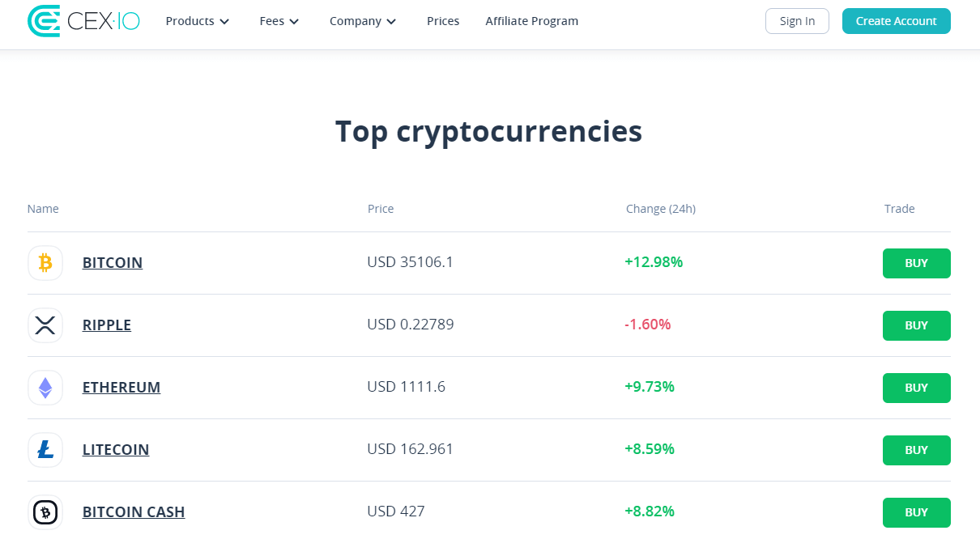Click the Bitcoin price USD 35106.1
The image size is (980, 556).
[411, 262]
